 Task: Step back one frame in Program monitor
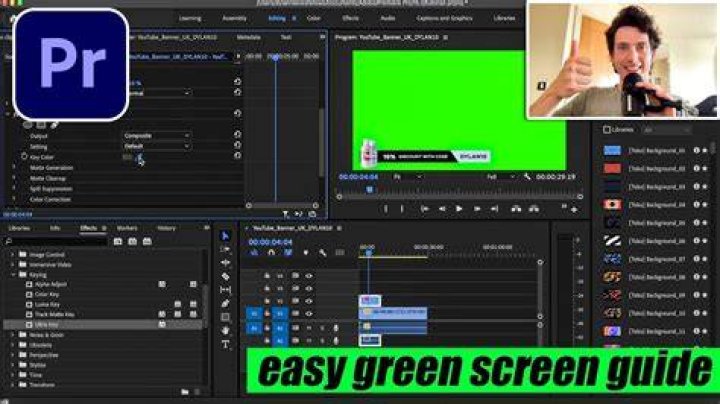pos(442,209)
